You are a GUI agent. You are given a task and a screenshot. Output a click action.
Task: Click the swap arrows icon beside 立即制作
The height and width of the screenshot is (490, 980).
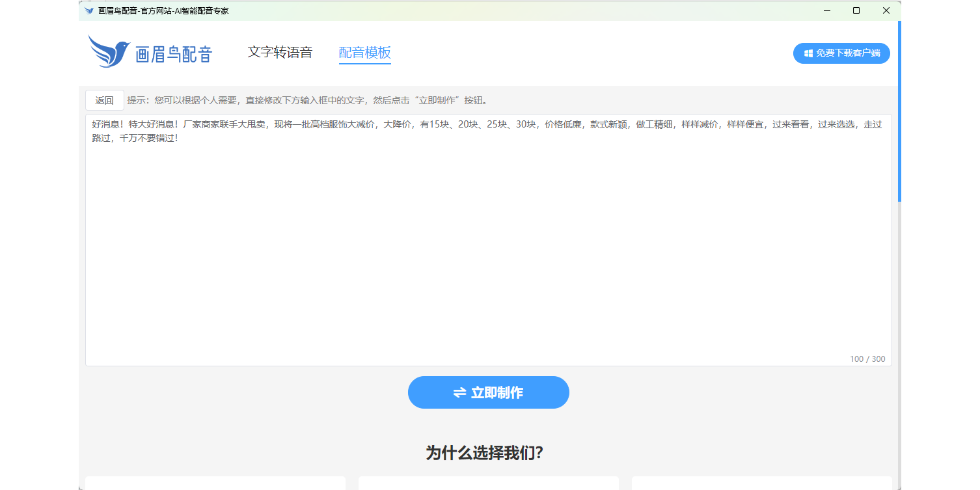pos(459,392)
